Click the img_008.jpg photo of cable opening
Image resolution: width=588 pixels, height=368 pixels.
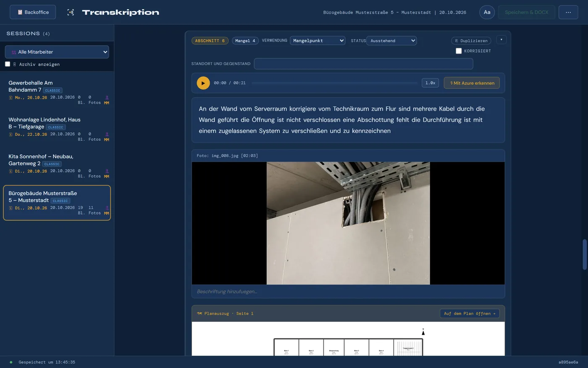[x=348, y=223]
